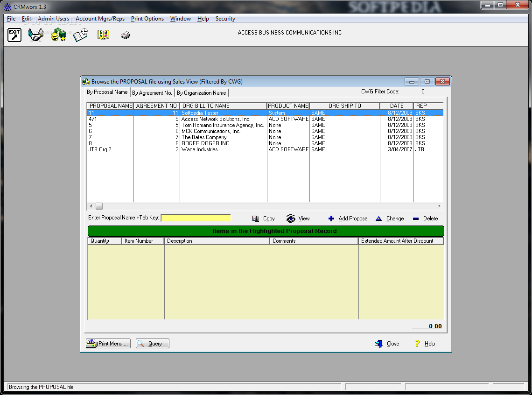Select the ROGER DOGER INC row
532x395 pixels.
click(x=266, y=143)
